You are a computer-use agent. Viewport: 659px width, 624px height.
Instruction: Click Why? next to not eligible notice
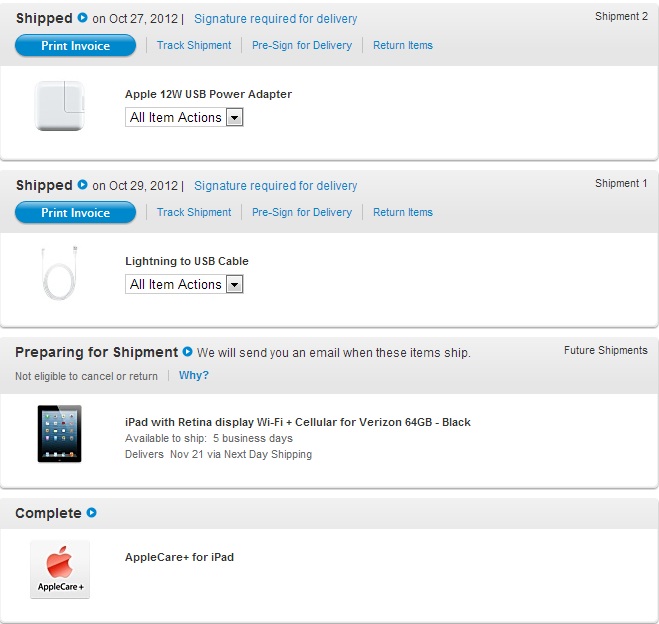194,375
